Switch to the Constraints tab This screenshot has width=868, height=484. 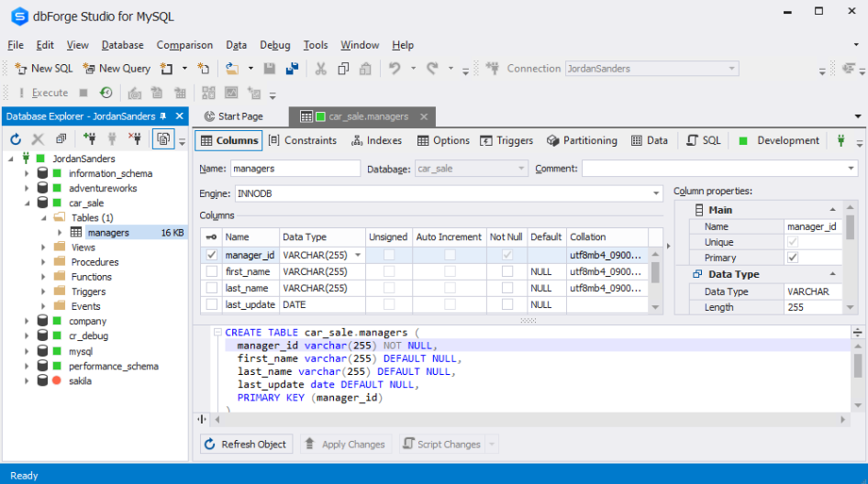(303, 140)
